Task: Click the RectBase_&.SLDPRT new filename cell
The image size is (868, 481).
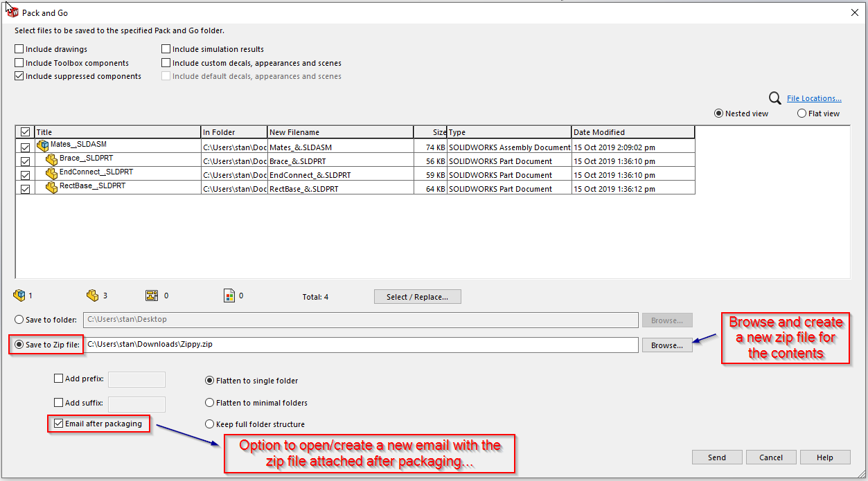Action: coord(340,189)
